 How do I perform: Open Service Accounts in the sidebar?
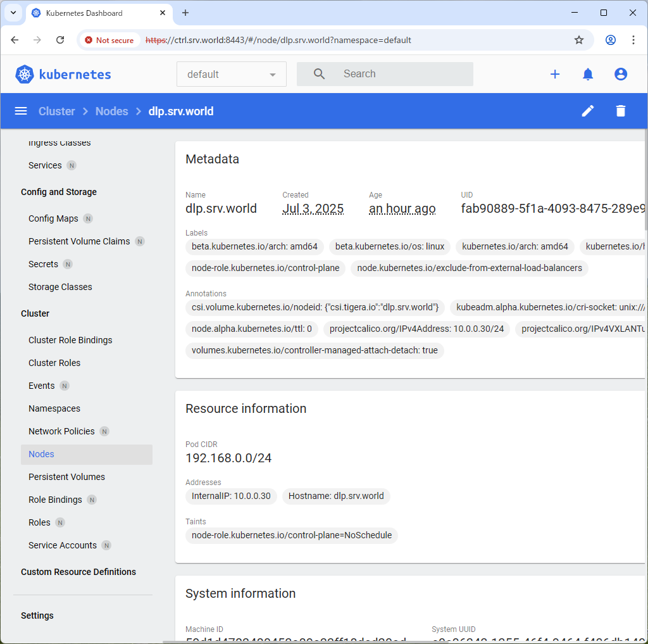pyautogui.click(x=63, y=545)
